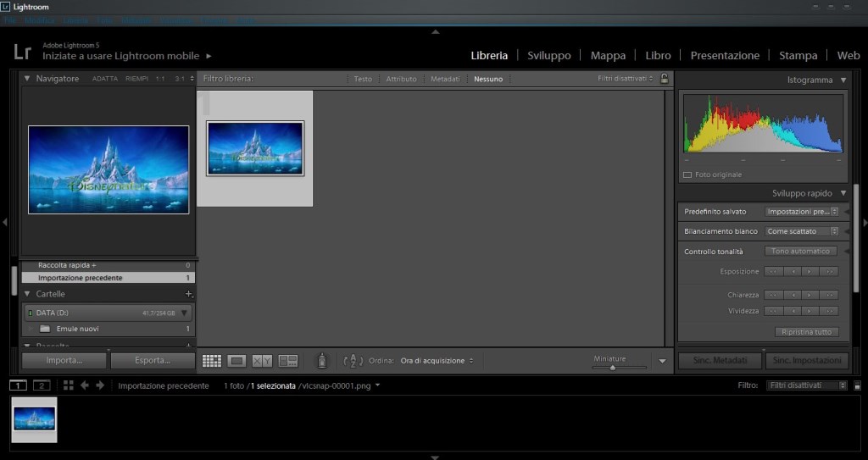This screenshot has height=460, width=868.
Task: Go forward with the filmstrip right arrow
Action: click(100, 385)
